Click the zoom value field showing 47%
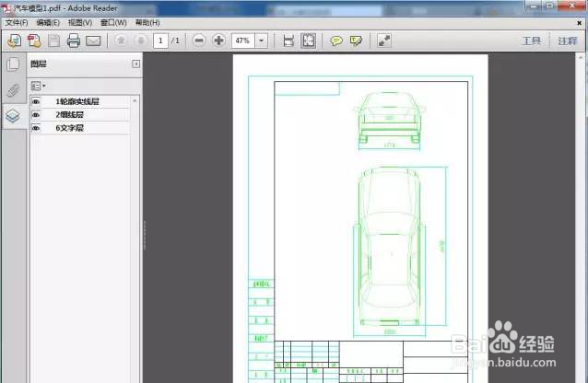 [x=243, y=41]
